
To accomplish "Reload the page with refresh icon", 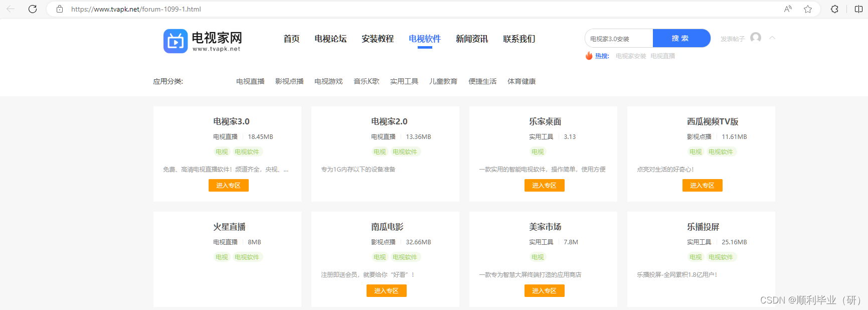I will 33,9.
